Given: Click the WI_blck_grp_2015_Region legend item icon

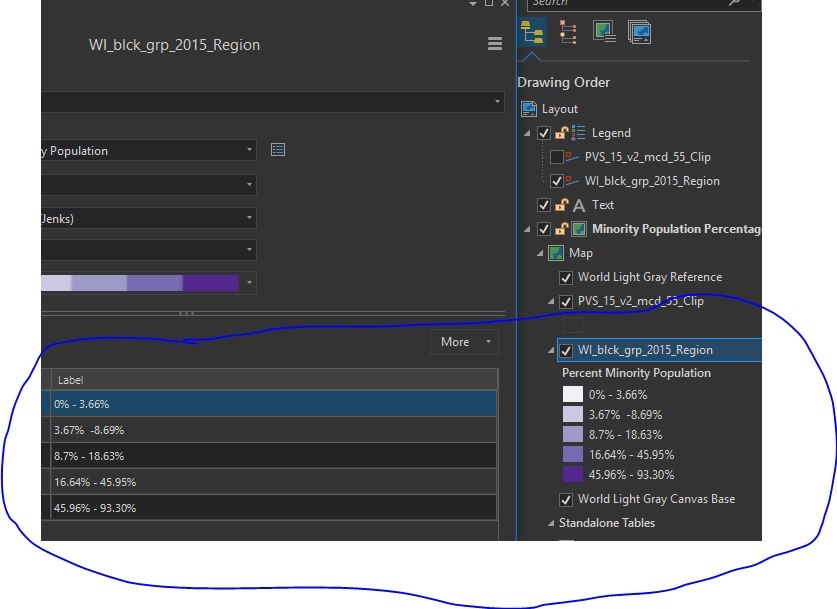Looking at the screenshot, I should (572, 180).
